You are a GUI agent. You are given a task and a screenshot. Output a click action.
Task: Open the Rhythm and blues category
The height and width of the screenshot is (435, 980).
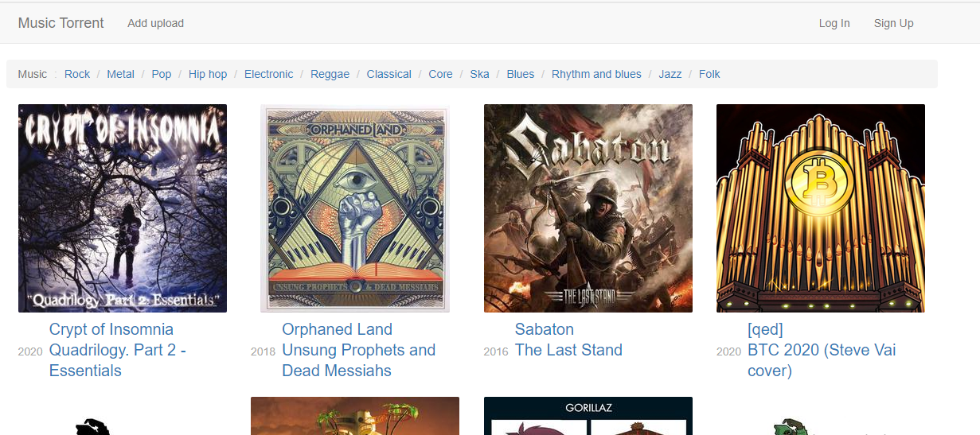point(596,74)
